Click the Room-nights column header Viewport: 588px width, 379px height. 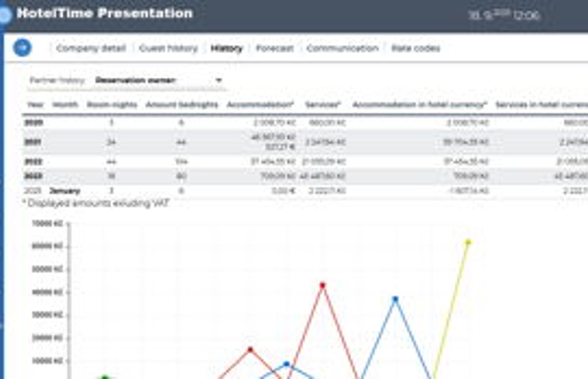(x=112, y=105)
